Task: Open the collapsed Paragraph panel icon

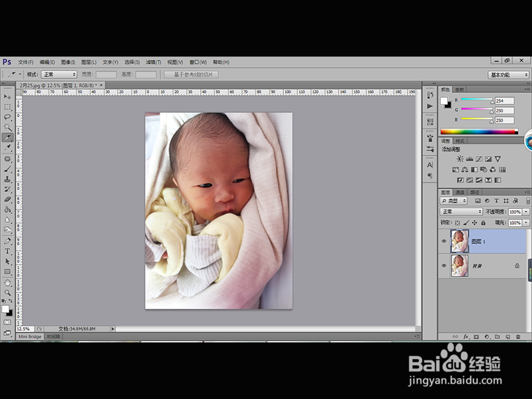Action: tap(430, 176)
